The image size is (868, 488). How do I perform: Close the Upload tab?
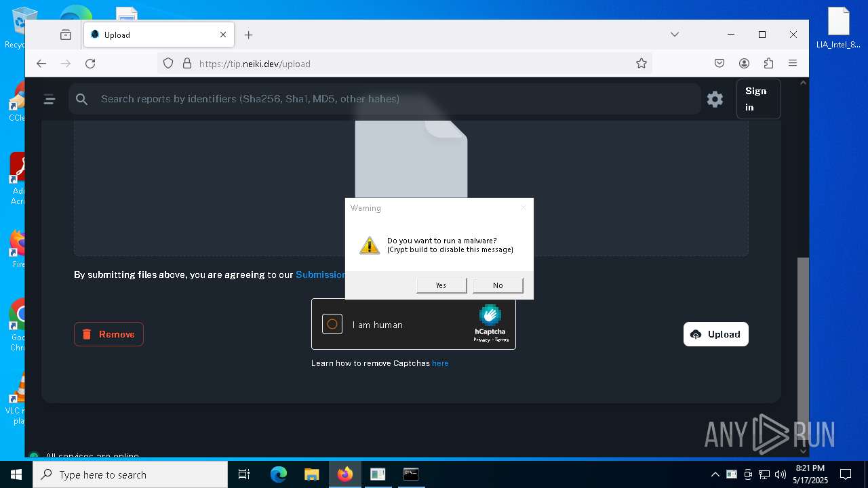point(223,35)
